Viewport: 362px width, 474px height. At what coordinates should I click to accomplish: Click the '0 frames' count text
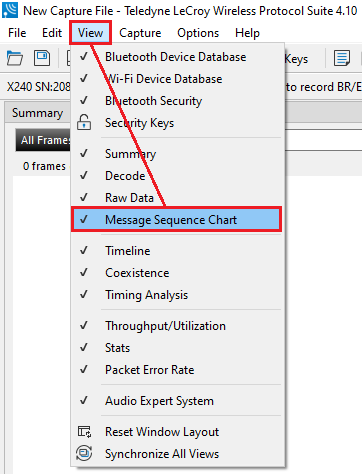(44, 166)
